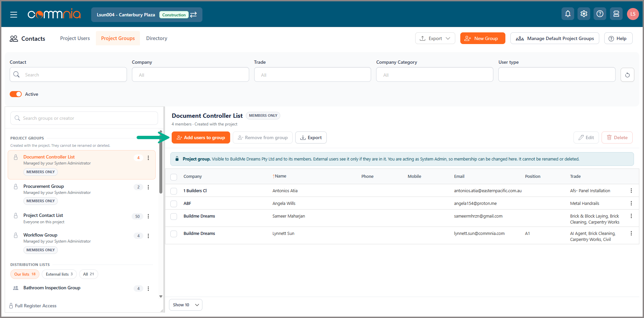Tick the checkbox for Sameer Maharjan row
This screenshot has width=644, height=318.
(x=174, y=216)
